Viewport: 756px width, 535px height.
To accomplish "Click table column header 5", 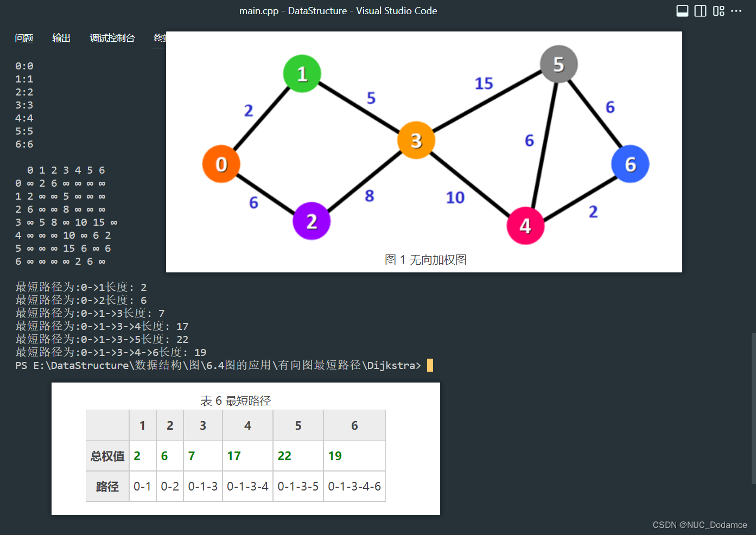I will point(298,425).
